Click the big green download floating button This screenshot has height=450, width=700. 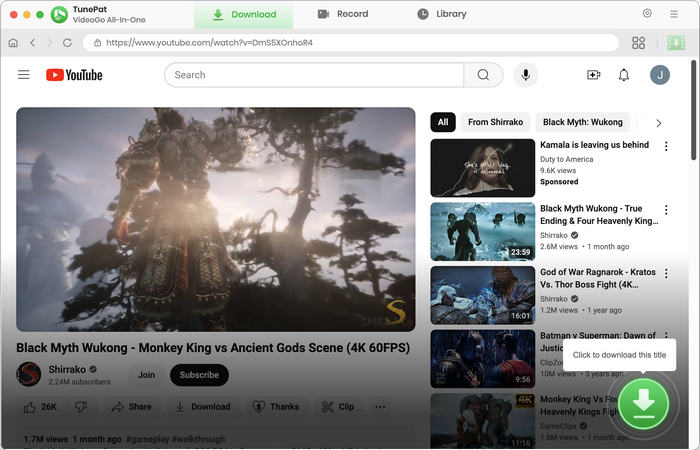(x=643, y=404)
